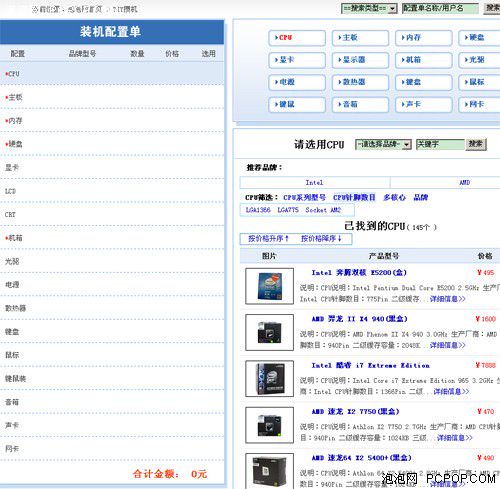Open AMD 速龙 X2 7750 thumbnail
The image size is (500, 489).
[269, 425]
